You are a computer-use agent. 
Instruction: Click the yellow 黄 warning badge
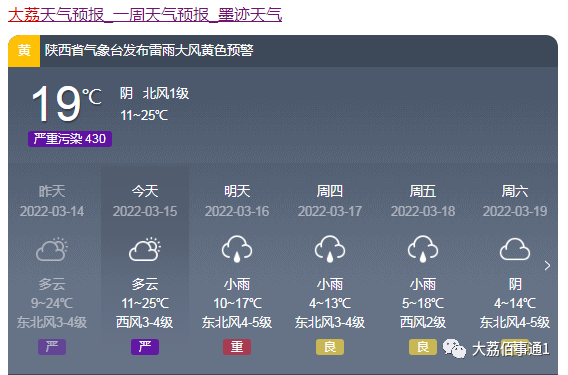(24, 51)
